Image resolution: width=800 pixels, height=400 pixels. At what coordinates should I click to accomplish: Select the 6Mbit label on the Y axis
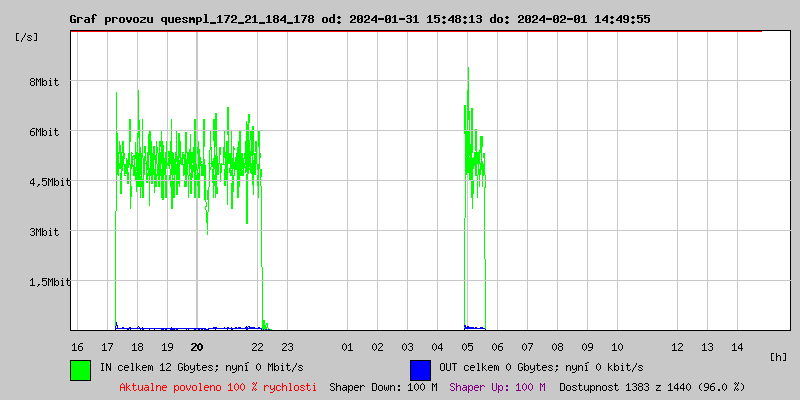coord(44,132)
